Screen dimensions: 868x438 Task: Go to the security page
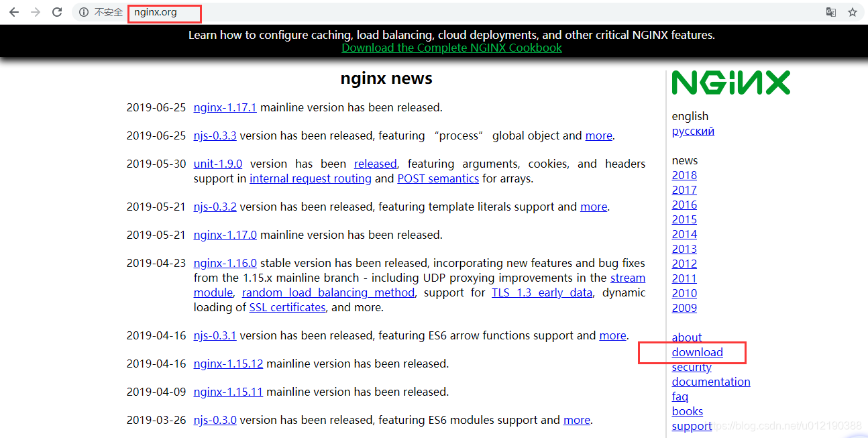click(692, 367)
